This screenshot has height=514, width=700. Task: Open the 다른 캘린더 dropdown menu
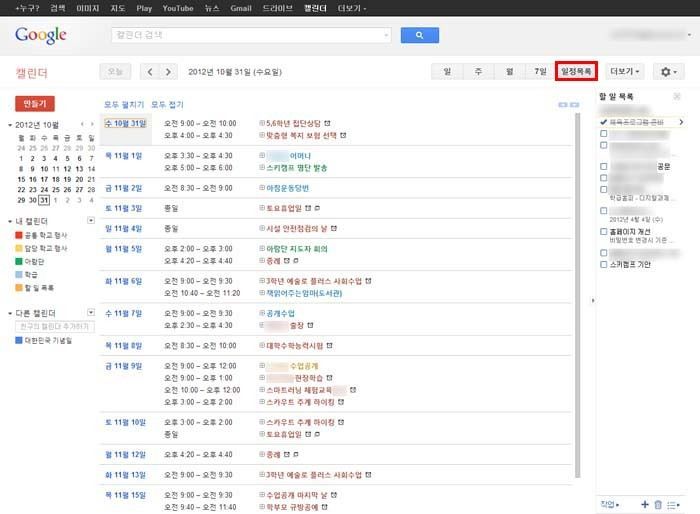91,312
